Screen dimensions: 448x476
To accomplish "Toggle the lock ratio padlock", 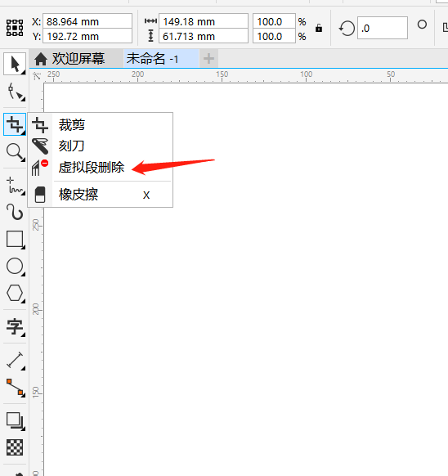I will [318, 29].
